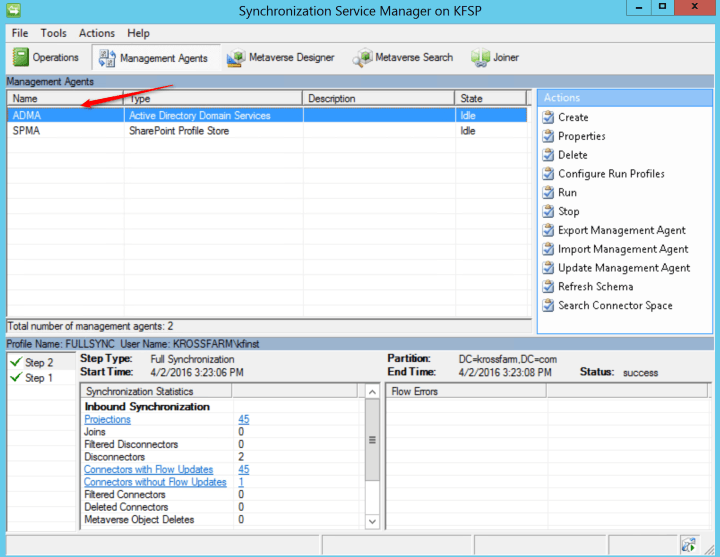Open Connectors with Flow Updates link
The width and height of the screenshot is (720, 557).
[x=148, y=469]
